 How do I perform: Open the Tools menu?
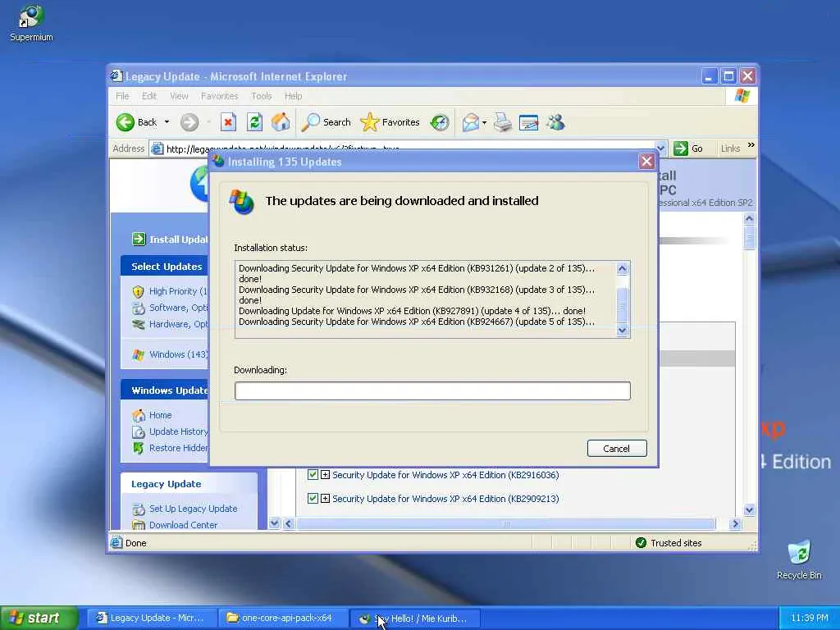[x=262, y=96]
